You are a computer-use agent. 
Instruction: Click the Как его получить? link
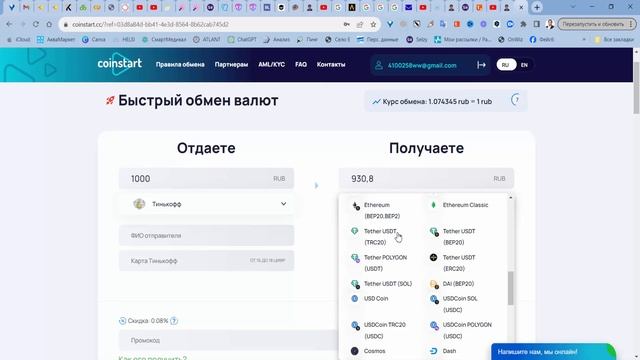coord(152,358)
